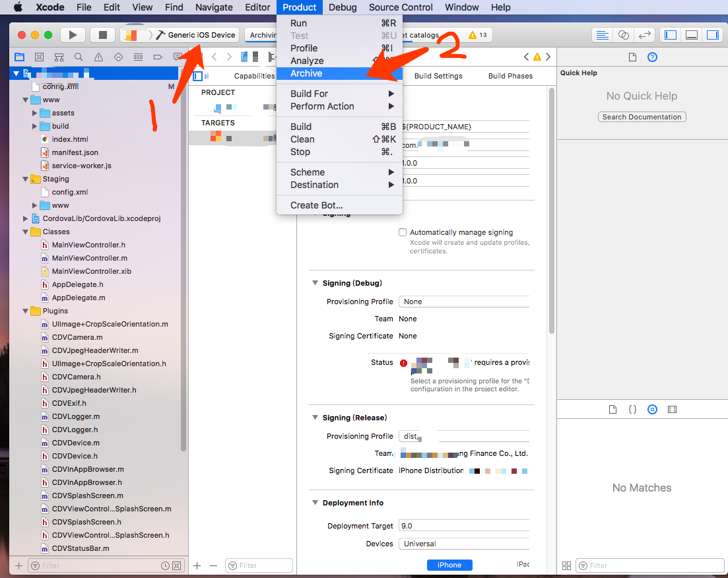Open the Debug navigator icon
The height and width of the screenshot is (578, 728).
(x=138, y=57)
